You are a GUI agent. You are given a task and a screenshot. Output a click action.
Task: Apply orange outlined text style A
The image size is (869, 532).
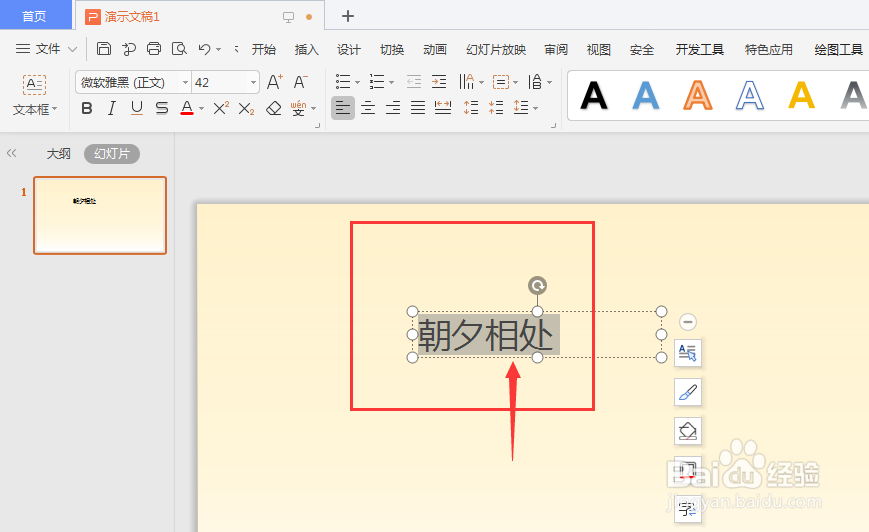click(x=698, y=96)
